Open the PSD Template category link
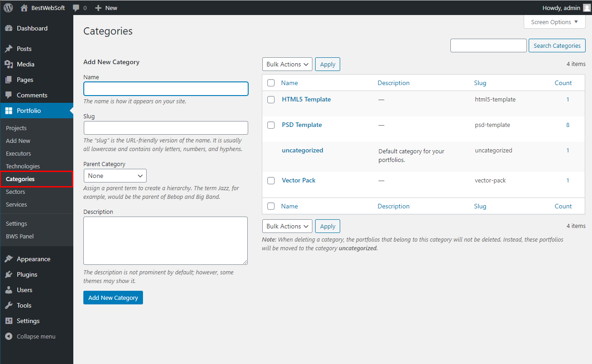This screenshot has width=592, height=364. pos(302,125)
